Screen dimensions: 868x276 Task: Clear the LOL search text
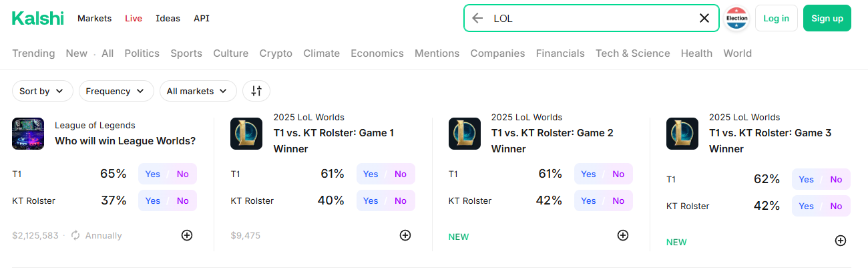click(x=704, y=18)
